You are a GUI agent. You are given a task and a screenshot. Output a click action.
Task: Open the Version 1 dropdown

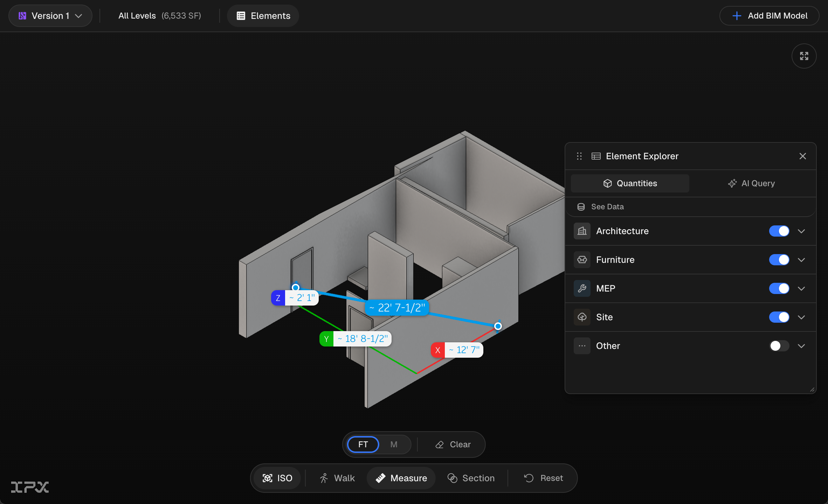click(50, 16)
